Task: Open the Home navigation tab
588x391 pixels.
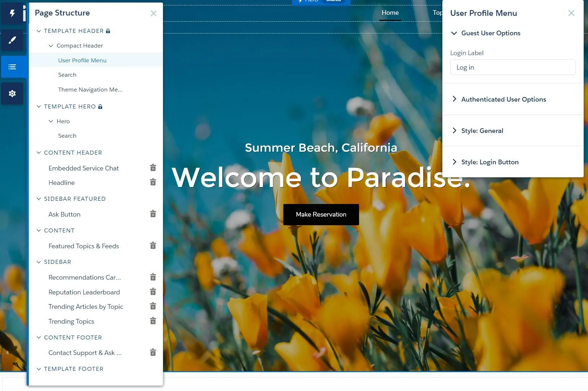Action: pos(390,13)
